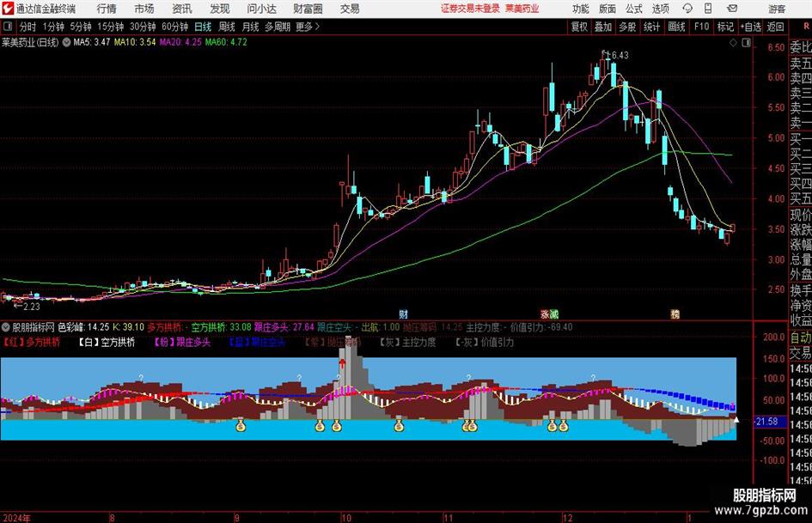The width and height of the screenshot is (812, 523).
Task: Open the 问小达 menu
Action: 261,9
